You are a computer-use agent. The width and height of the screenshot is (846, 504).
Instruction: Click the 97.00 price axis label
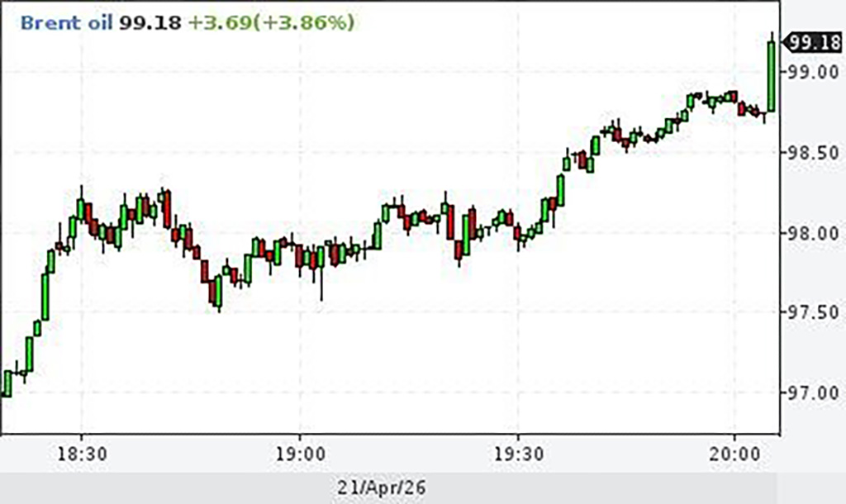(814, 392)
